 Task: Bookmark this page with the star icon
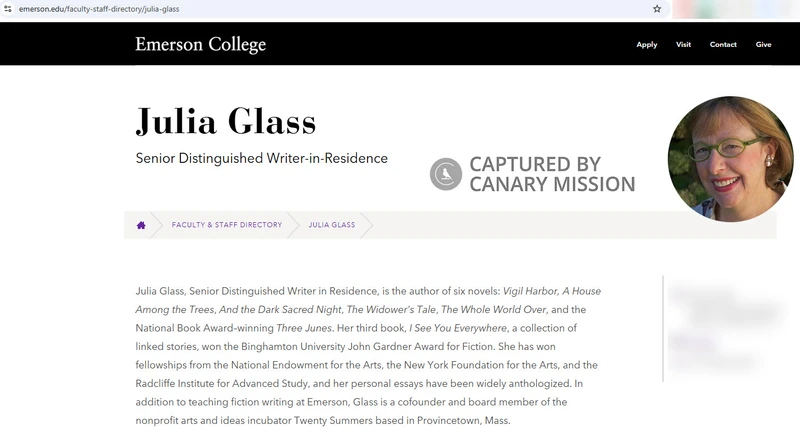[657, 9]
